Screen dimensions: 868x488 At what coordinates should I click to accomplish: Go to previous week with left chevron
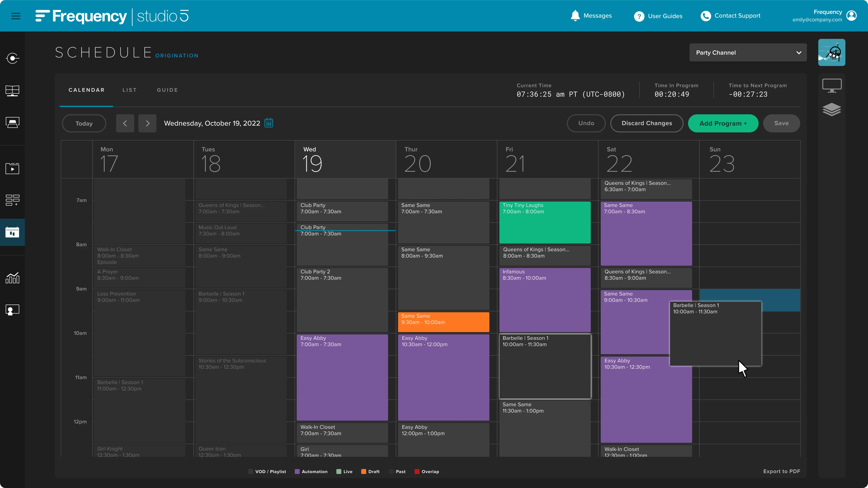(125, 123)
